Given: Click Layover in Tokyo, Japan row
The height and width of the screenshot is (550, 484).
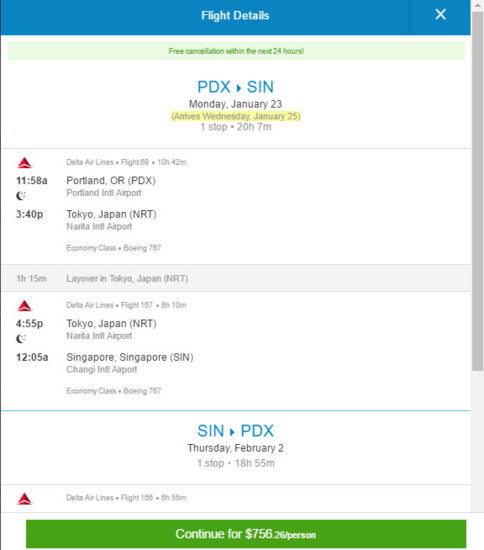Looking at the screenshot, I should [x=236, y=279].
